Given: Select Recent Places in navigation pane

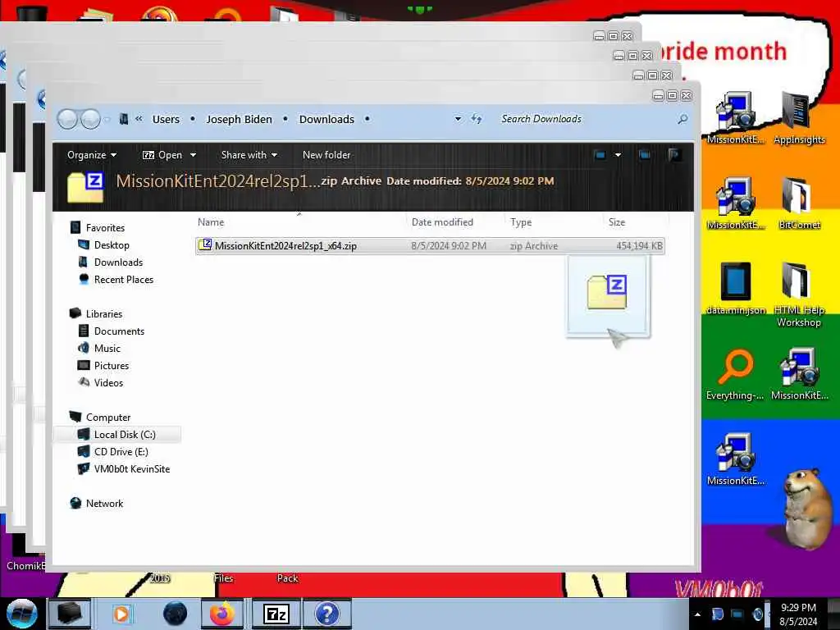Looking at the screenshot, I should point(116,279).
